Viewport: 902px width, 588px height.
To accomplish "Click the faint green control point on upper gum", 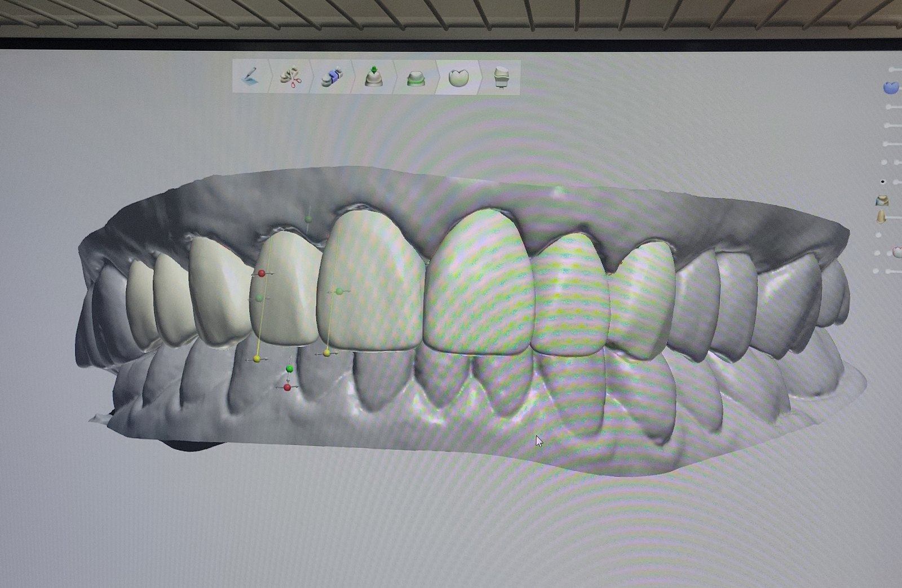I will pos(308,218).
